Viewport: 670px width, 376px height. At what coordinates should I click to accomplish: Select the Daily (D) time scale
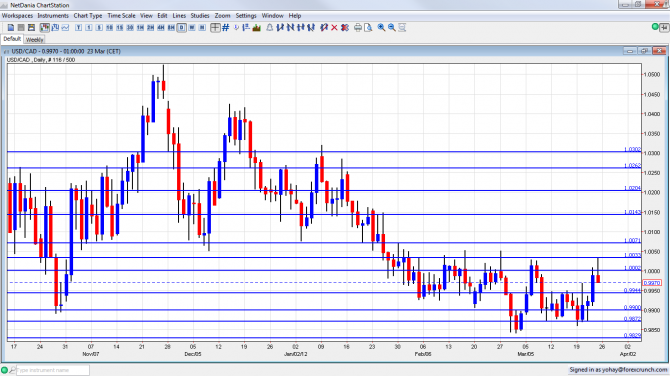click(182, 28)
